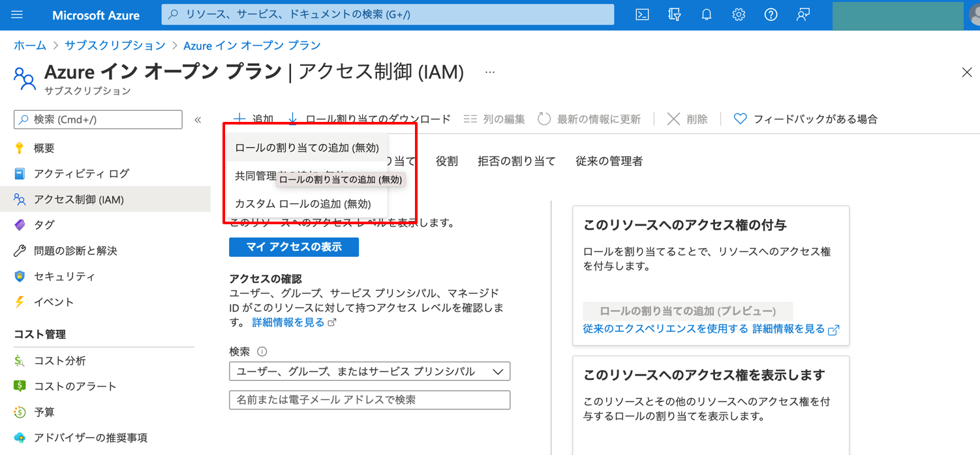The image size is (980, 455).
Task: Open タグ in the sidebar
Action: pyautogui.click(x=44, y=225)
